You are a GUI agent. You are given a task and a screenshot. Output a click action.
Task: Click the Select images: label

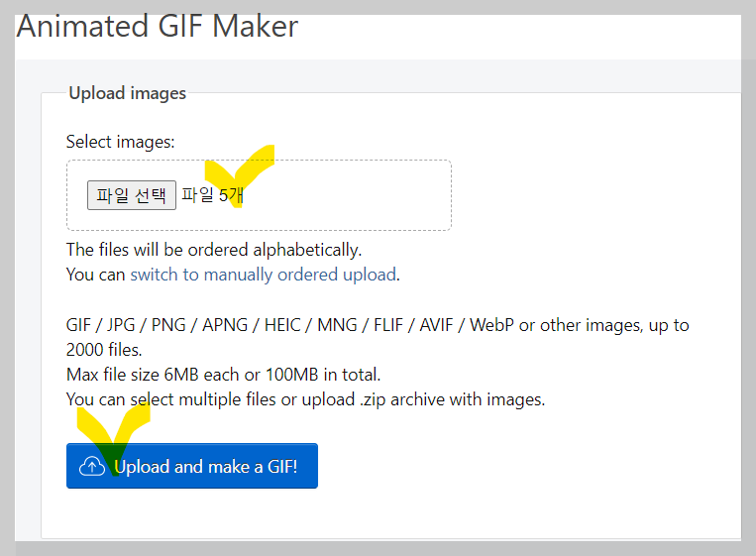click(x=120, y=142)
